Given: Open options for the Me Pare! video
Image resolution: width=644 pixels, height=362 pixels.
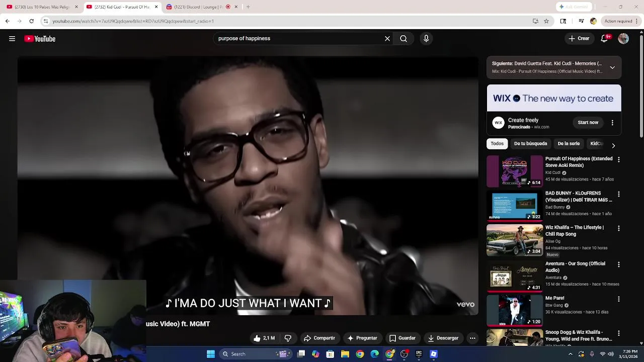Looking at the screenshot, I should pos(619,299).
